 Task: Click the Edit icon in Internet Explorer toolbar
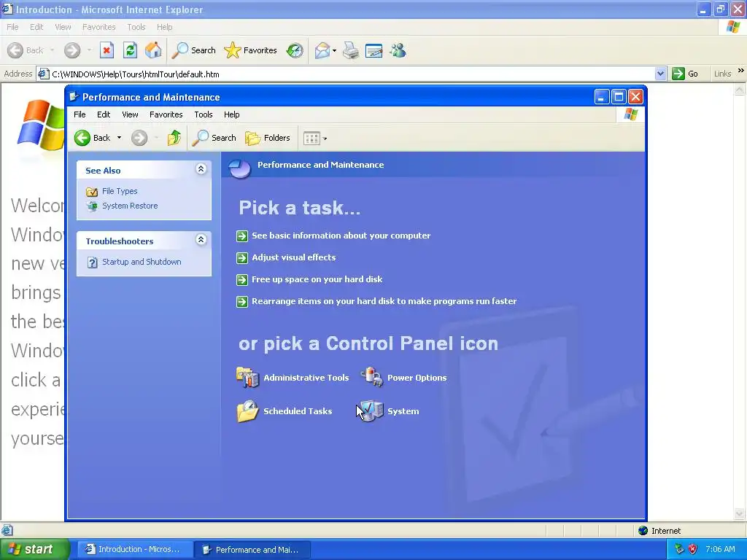[374, 50]
